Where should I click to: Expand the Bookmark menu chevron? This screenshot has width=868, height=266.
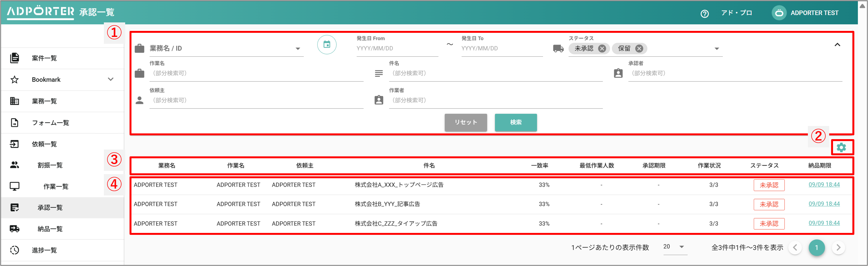[110, 80]
